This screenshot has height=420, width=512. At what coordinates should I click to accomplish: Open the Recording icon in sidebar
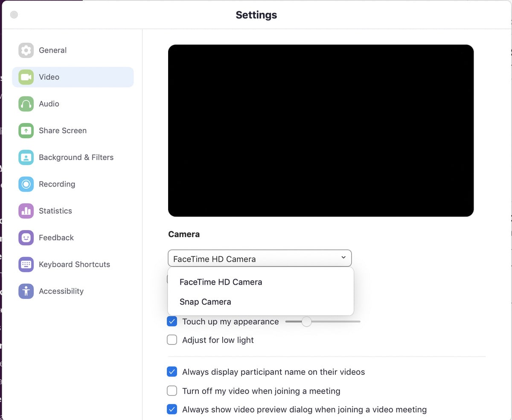coord(26,184)
